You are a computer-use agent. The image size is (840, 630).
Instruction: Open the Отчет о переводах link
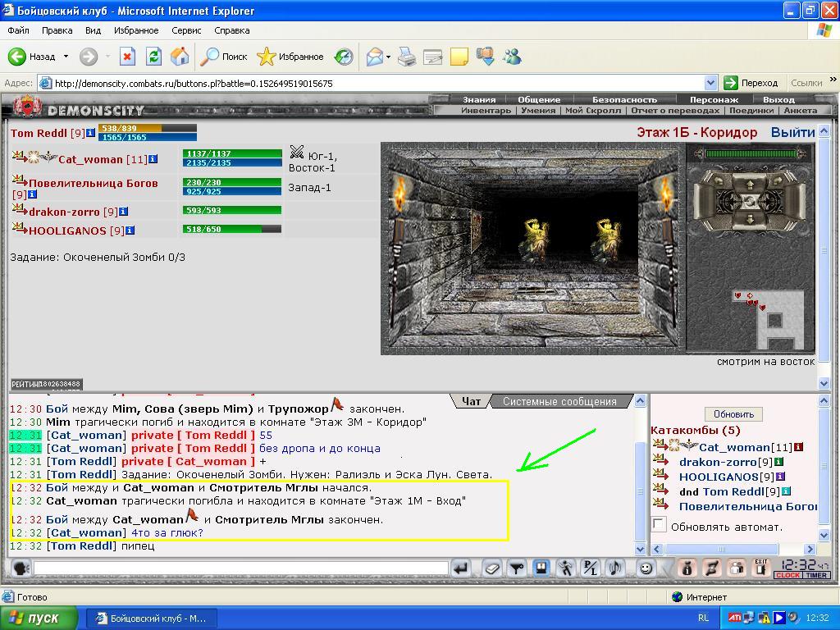(x=675, y=111)
